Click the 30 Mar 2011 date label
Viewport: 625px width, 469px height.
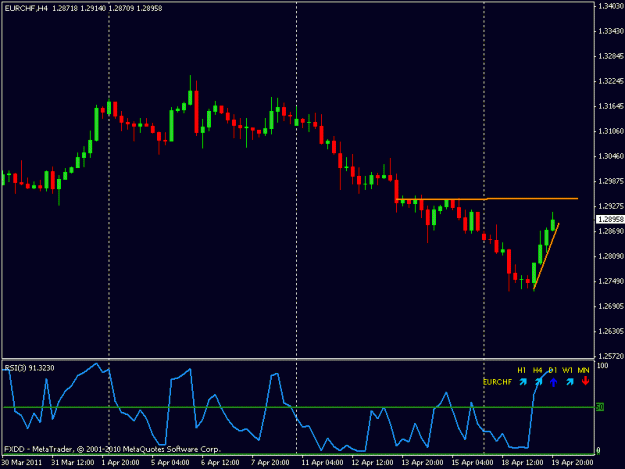(22, 462)
